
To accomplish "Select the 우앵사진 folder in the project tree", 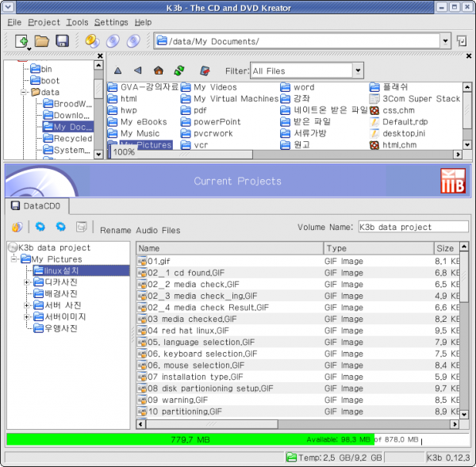I will coord(56,328).
